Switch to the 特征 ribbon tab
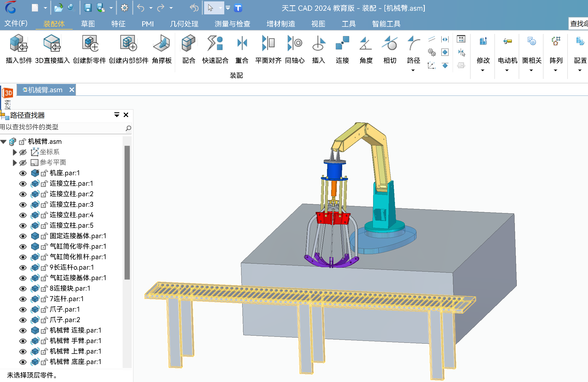This screenshot has width=588, height=382. click(118, 24)
